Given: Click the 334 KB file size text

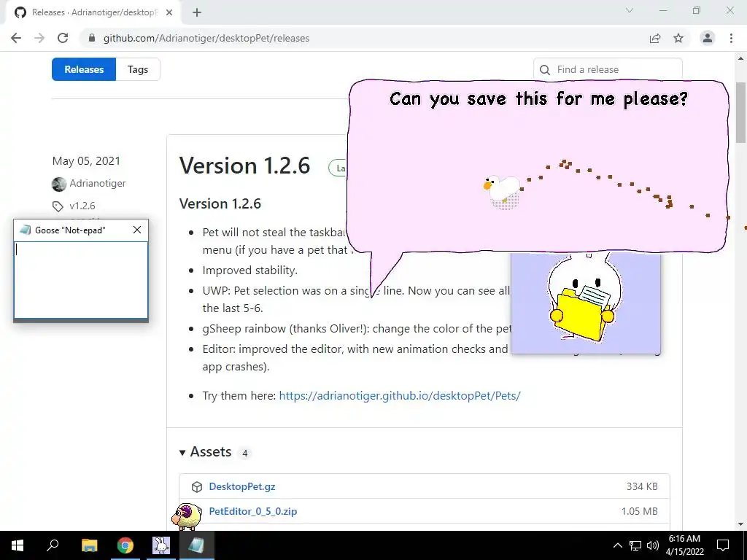Looking at the screenshot, I should (642, 486).
